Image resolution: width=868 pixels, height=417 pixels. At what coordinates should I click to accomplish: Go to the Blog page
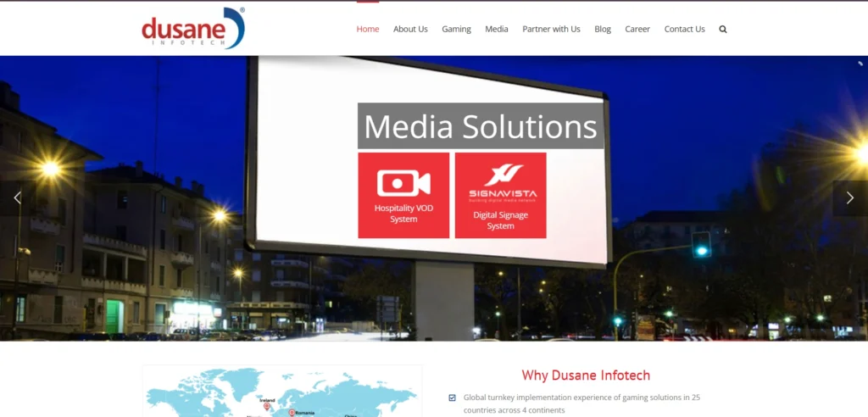pos(603,30)
